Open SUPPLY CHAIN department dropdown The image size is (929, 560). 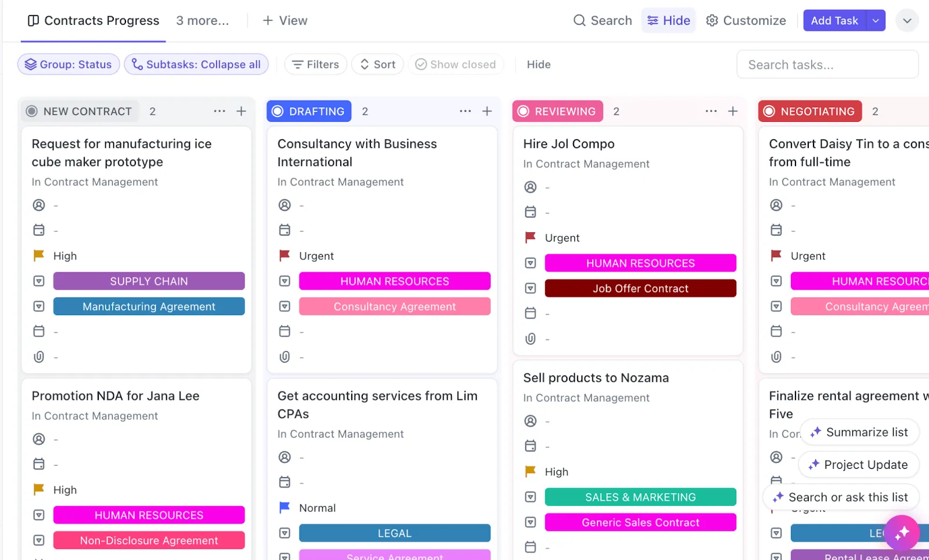coord(149,281)
